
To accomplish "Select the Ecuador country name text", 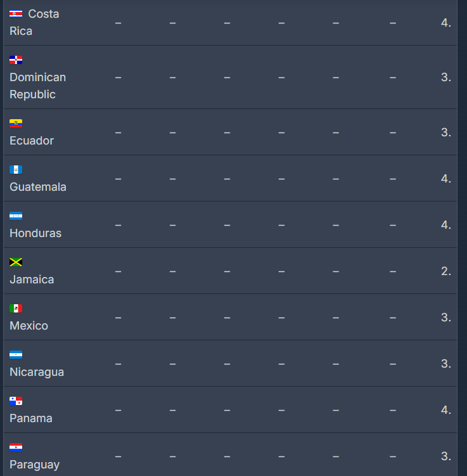I will point(32,141).
